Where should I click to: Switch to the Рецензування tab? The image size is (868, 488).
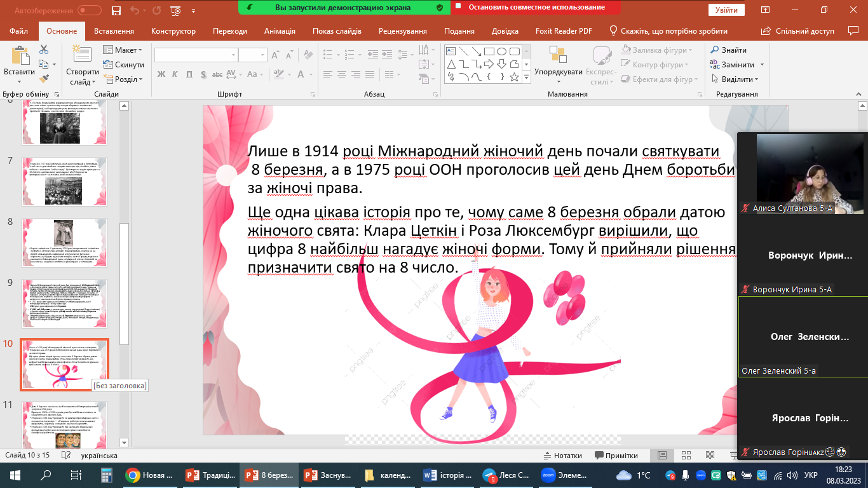pos(403,31)
